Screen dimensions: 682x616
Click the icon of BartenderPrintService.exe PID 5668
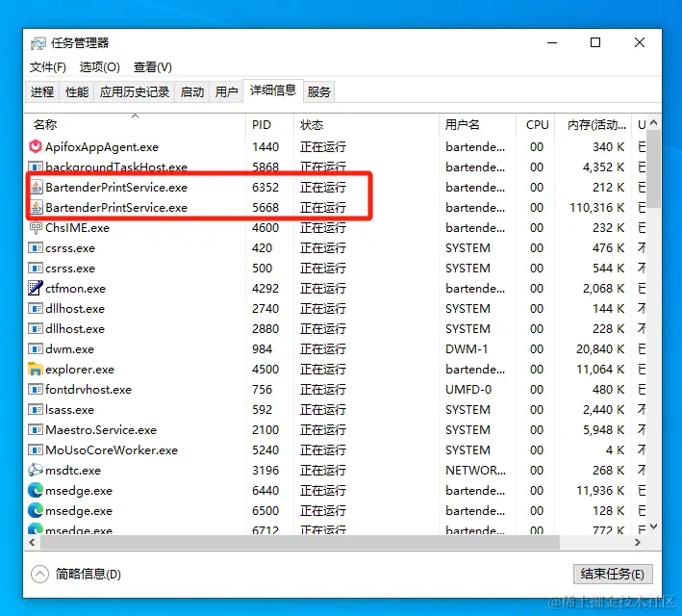click(37, 208)
